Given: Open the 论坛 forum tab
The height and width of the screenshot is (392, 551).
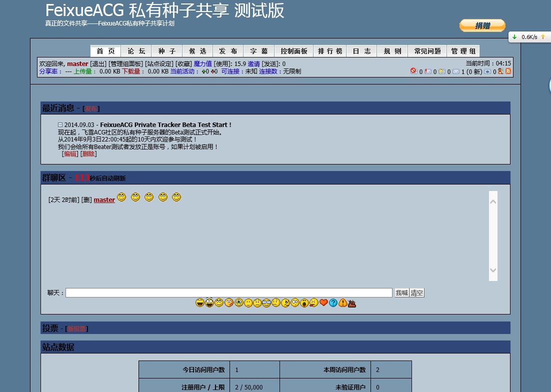Looking at the screenshot, I should [136, 51].
